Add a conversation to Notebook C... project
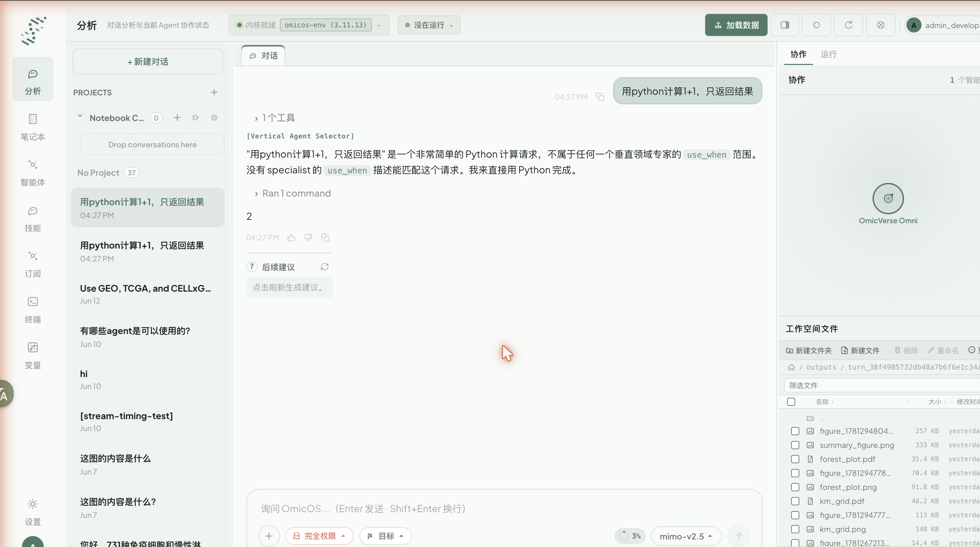Viewport: 980px width, 547px height. pos(177,118)
